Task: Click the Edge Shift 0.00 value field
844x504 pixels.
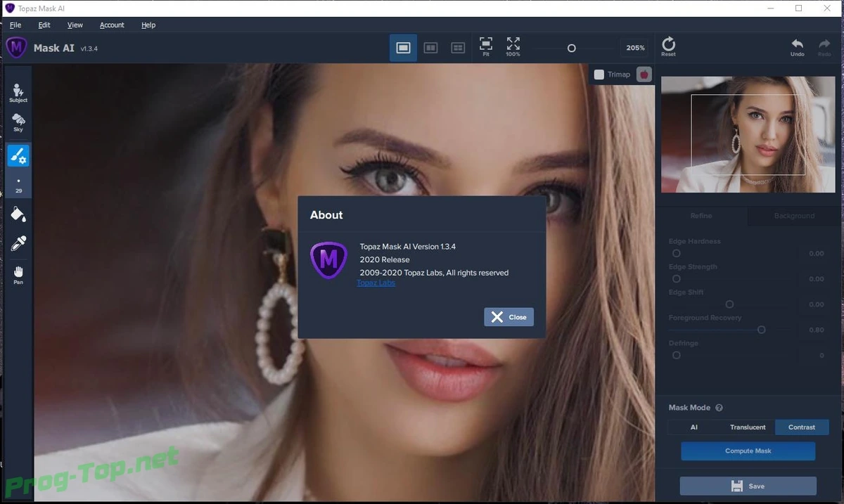Action: [814, 304]
